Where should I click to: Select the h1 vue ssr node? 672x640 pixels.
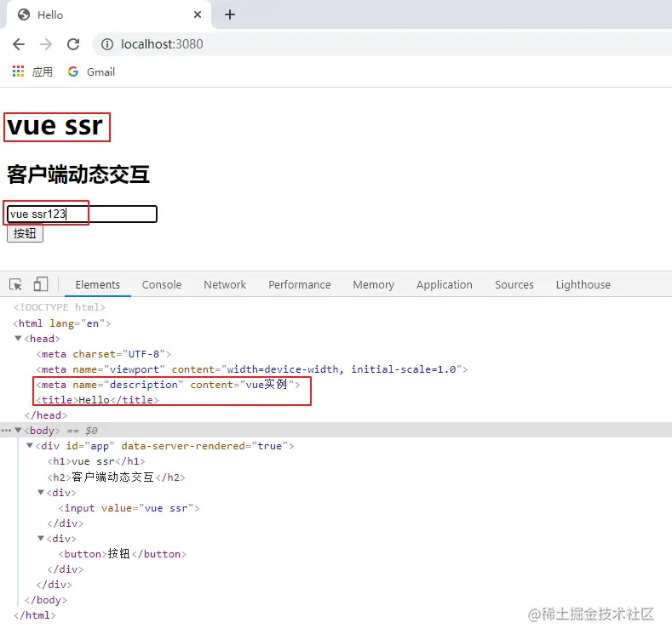(x=96, y=461)
